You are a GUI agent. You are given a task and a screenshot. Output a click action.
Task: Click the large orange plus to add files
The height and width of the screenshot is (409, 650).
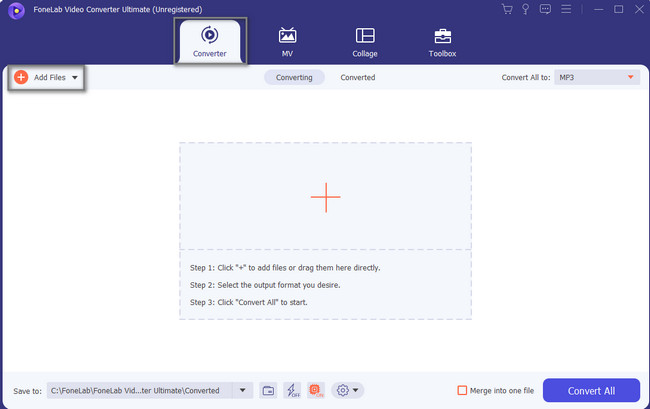[x=326, y=197]
